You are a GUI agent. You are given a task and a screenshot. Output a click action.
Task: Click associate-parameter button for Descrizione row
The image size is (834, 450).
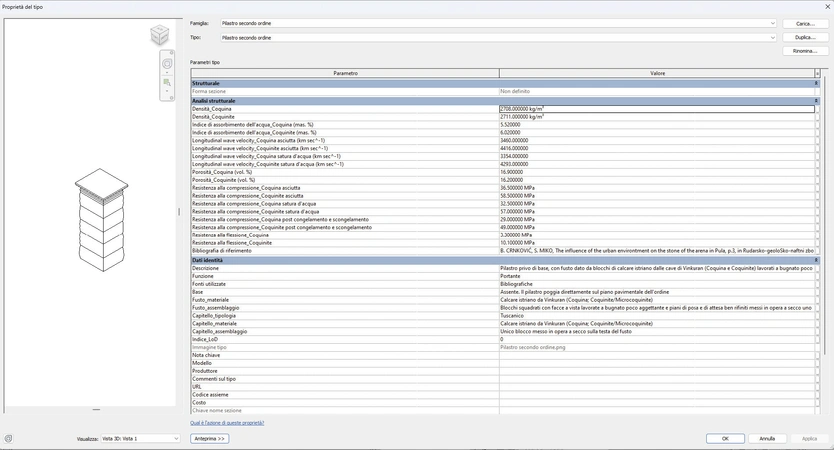click(817, 269)
